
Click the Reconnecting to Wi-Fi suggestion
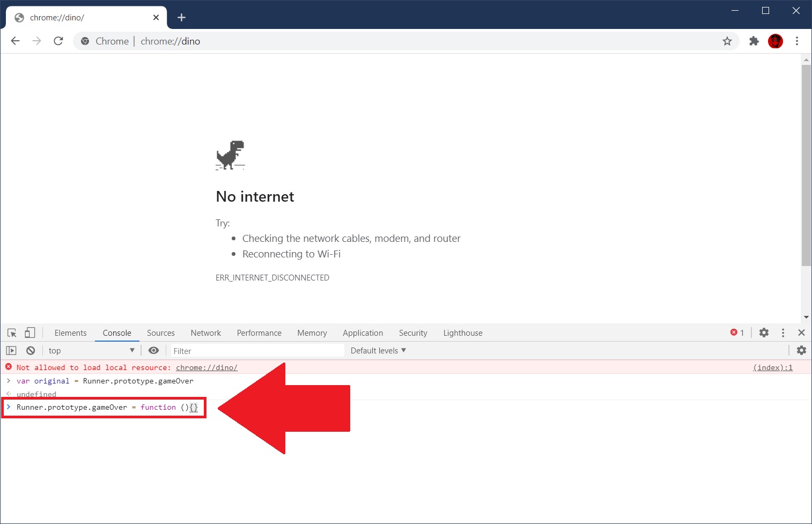(291, 254)
